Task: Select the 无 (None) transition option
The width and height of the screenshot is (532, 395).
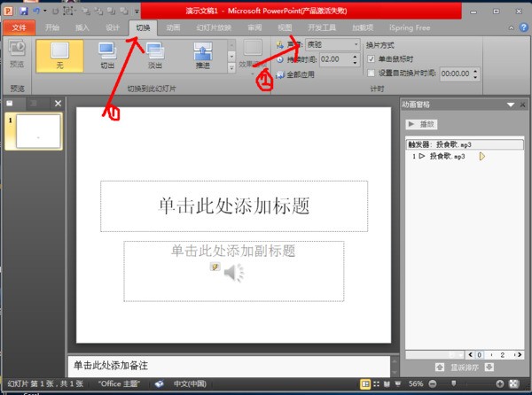Action: (59, 57)
